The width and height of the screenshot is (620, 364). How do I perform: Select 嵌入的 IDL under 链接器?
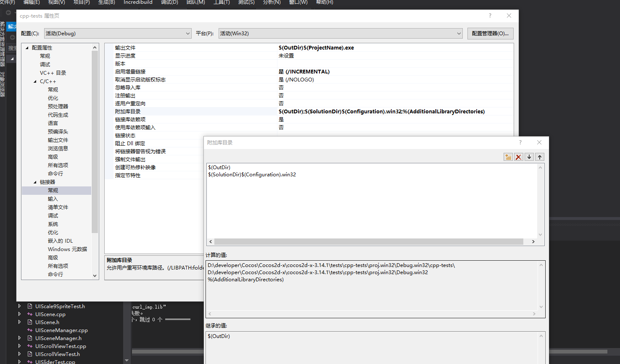coord(61,241)
